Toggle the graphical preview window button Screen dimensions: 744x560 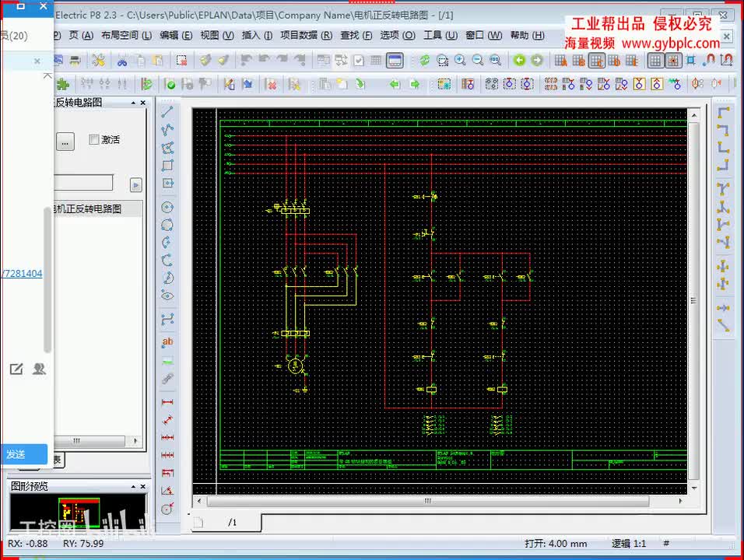point(395,60)
